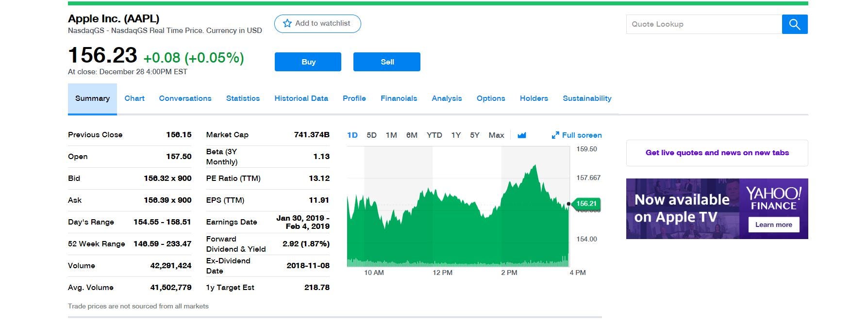Click the 156.21 price marker on chart
The image size is (868, 322).
[x=586, y=204]
